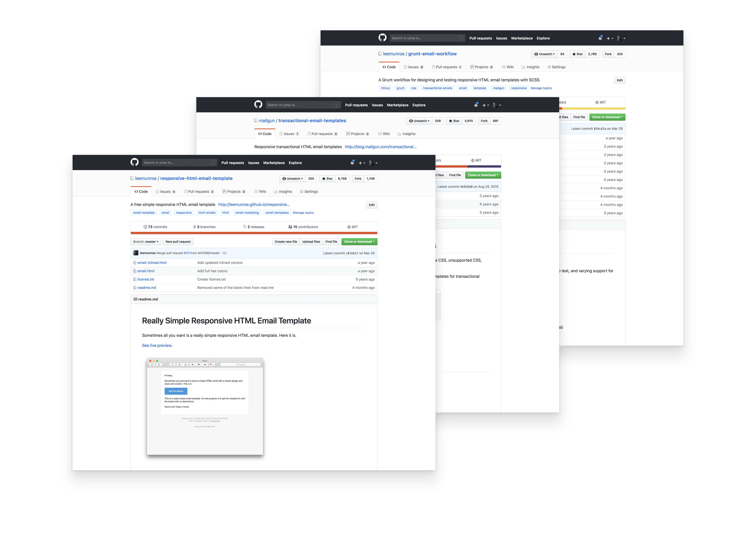Open notifications bell in mailgun window
This screenshot has width=756, height=552.
(476, 105)
